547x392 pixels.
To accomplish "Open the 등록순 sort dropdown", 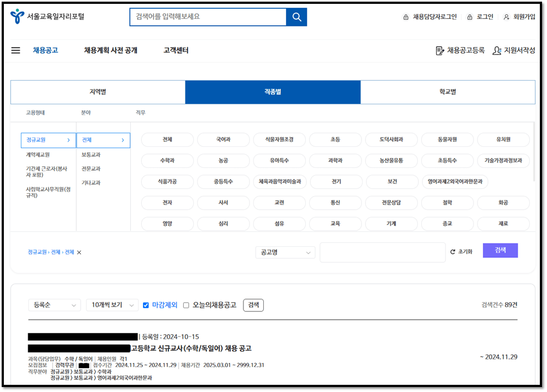I will point(54,305).
